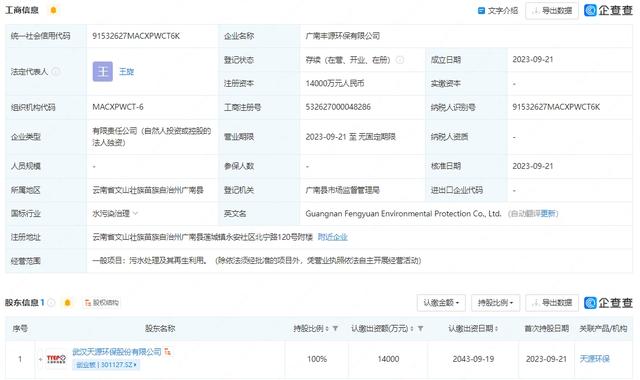Click the info icon after 存续 status

[x=400, y=60]
